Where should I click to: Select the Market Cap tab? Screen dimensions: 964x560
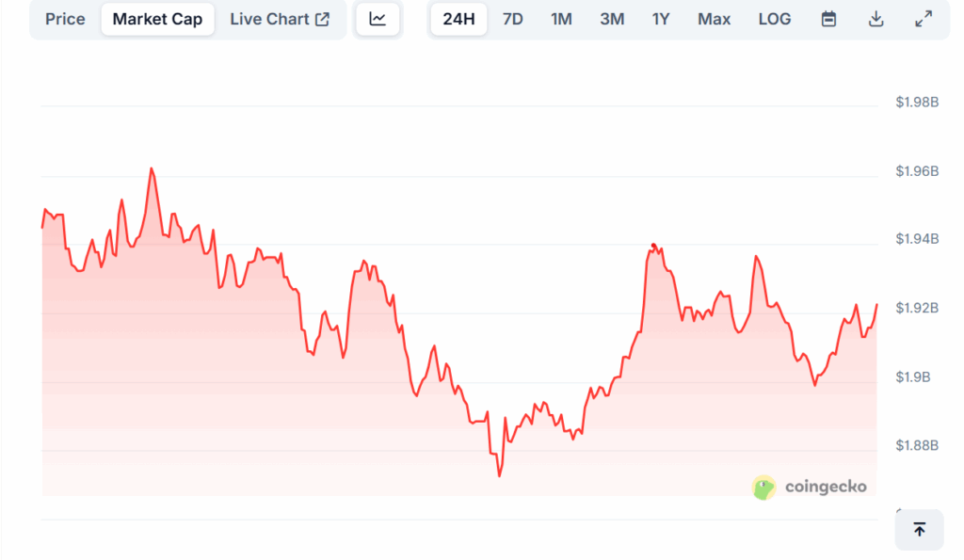157,19
